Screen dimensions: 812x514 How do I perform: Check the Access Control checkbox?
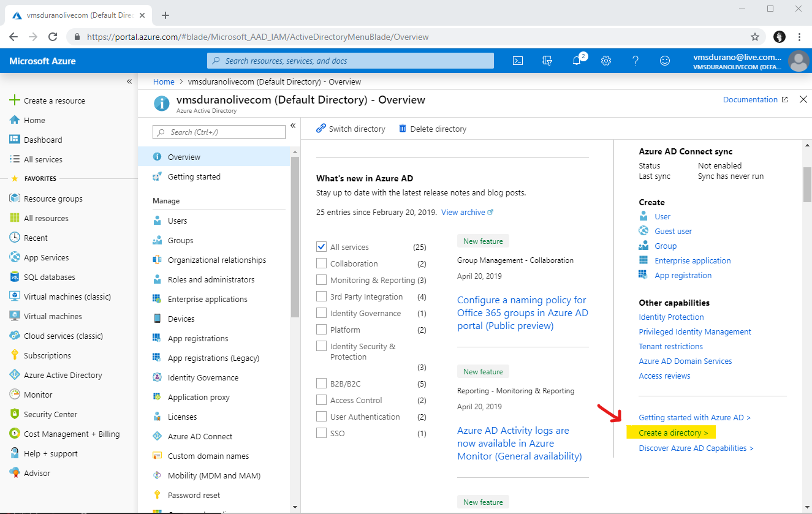click(x=321, y=400)
